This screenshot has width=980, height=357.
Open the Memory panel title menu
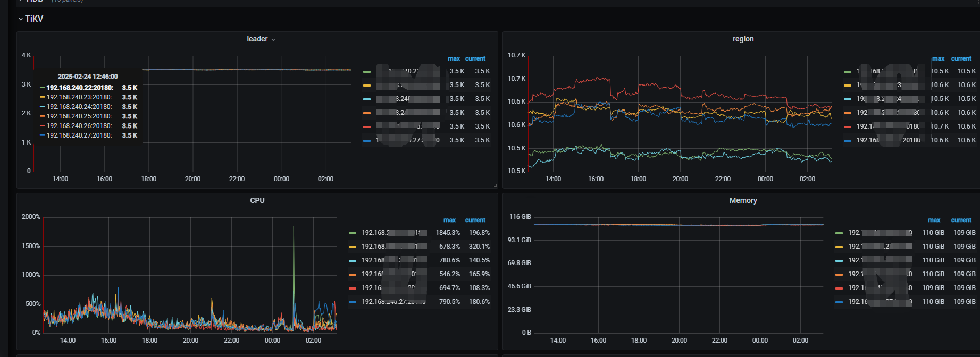pos(742,201)
